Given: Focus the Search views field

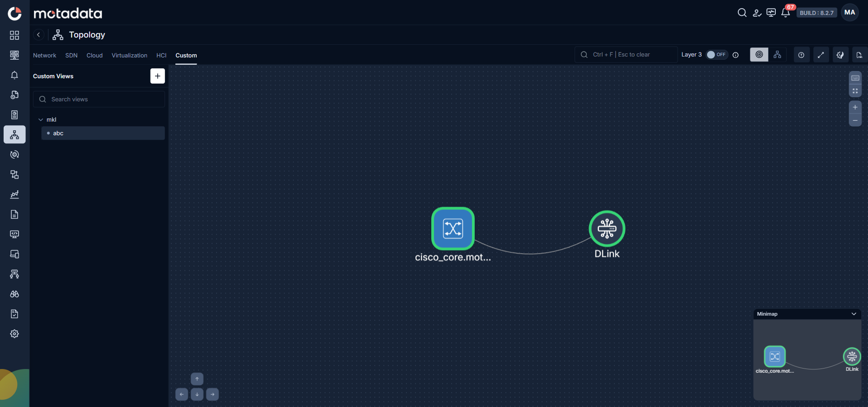Looking at the screenshot, I should click(99, 99).
